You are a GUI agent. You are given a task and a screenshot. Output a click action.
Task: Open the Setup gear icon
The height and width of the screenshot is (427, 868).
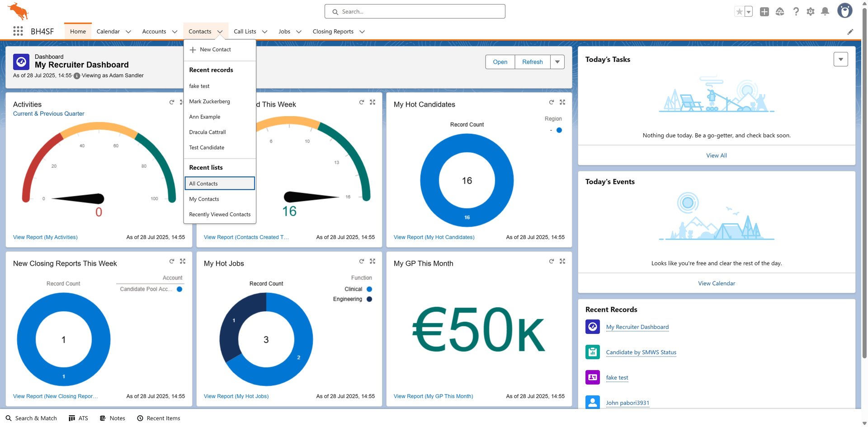pyautogui.click(x=811, y=12)
